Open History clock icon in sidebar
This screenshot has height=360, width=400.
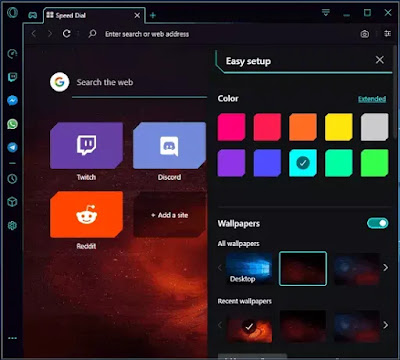pos(12,179)
